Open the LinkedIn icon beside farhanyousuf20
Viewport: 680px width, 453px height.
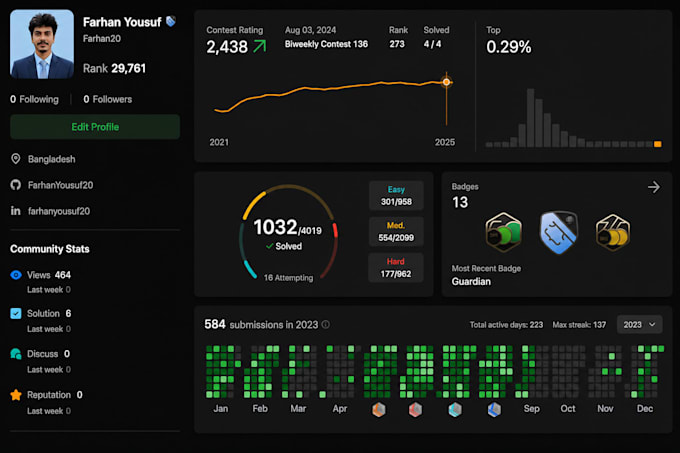tap(16, 211)
